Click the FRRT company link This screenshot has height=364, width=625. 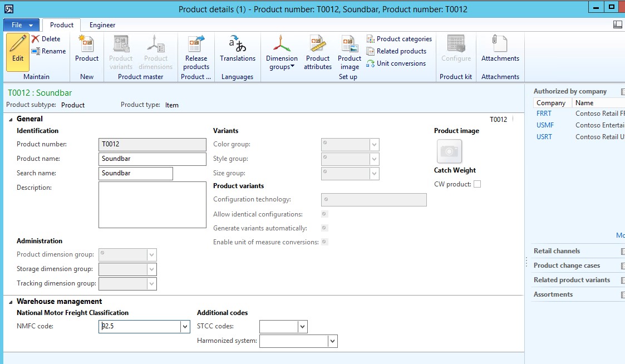tap(544, 113)
